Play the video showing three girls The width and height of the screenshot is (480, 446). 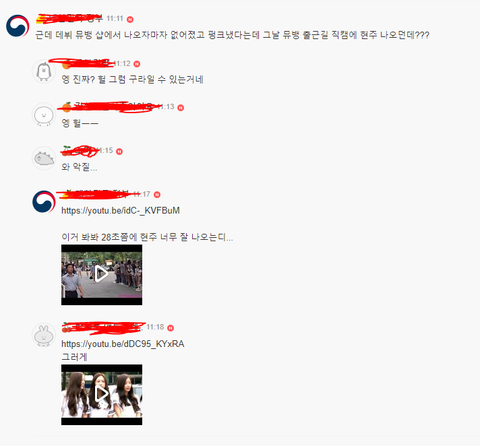[x=102, y=395]
